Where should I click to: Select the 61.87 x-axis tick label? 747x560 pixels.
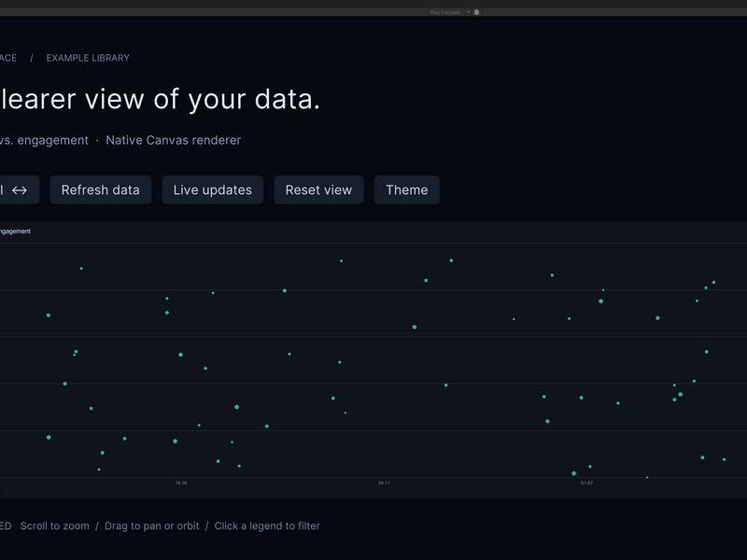pos(587,483)
